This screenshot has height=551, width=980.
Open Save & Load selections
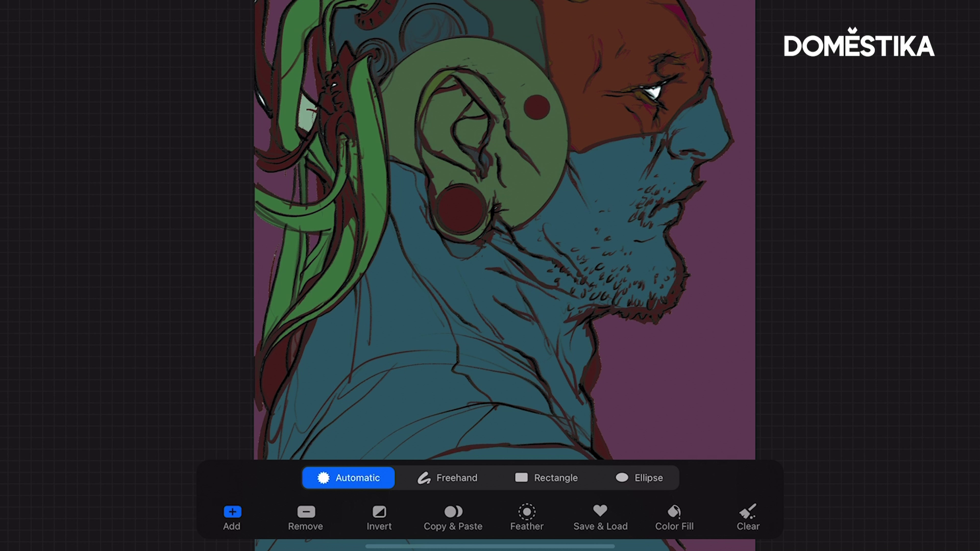click(x=600, y=518)
